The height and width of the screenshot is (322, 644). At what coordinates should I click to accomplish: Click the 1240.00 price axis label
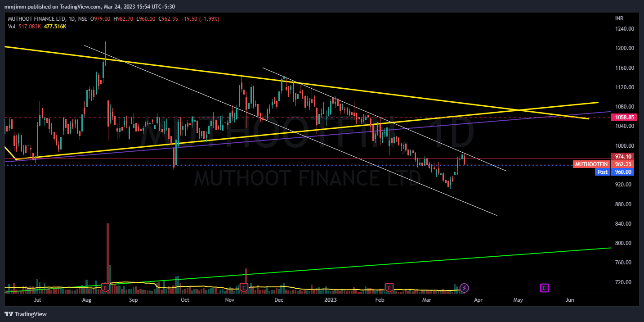(x=625, y=29)
